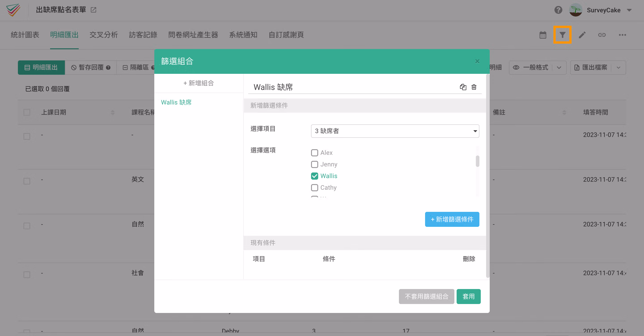Check the Alex option
Viewport: 644px width, 336px height.
point(314,153)
